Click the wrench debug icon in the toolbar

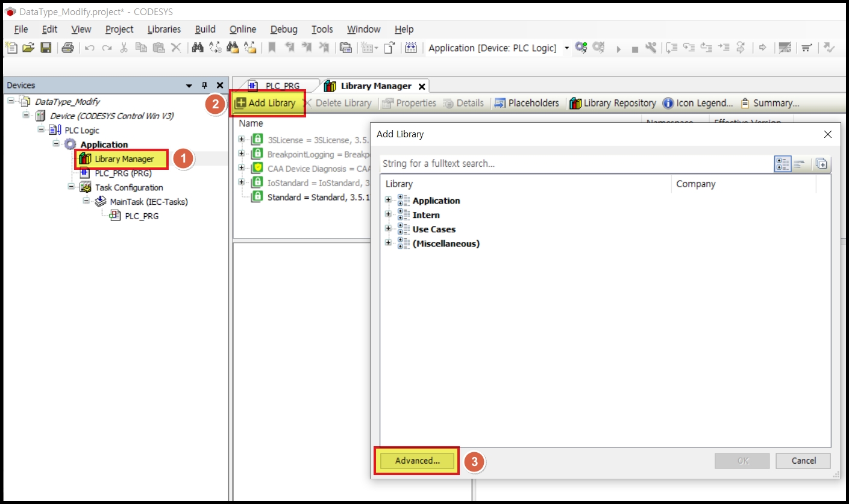651,48
